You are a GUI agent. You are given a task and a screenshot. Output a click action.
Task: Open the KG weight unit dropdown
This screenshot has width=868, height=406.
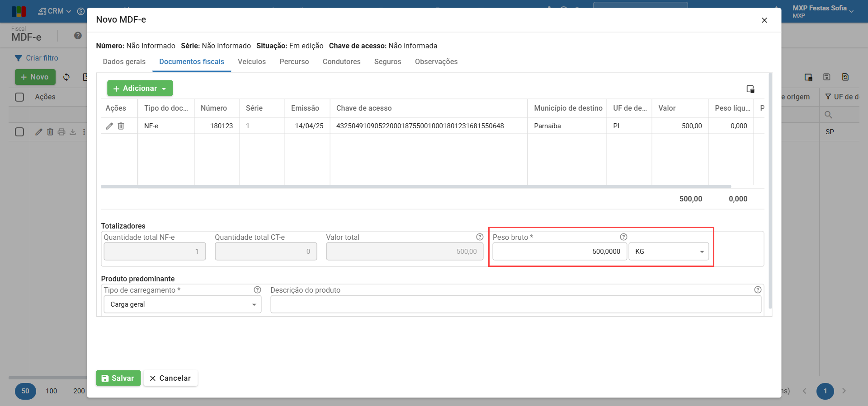[668, 252]
